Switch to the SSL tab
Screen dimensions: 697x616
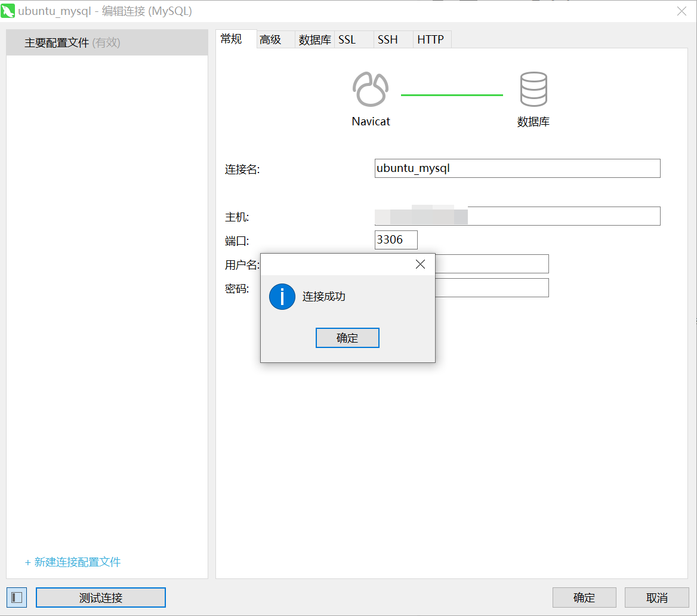click(x=354, y=39)
